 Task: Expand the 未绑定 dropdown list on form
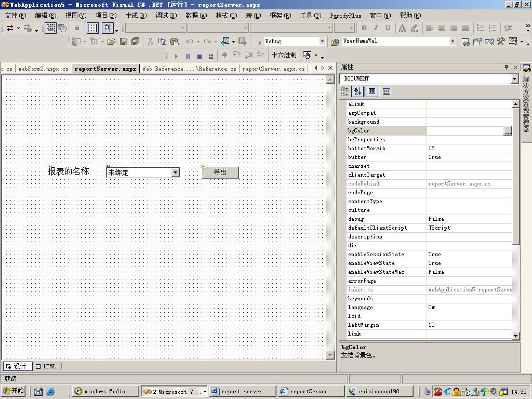pos(175,172)
